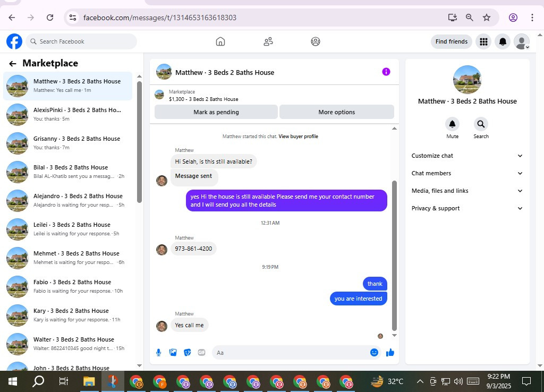Open Chrome profile icon
Image resolution: width=544 pixels, height=392 pixels.
click(x=513, y=18)
